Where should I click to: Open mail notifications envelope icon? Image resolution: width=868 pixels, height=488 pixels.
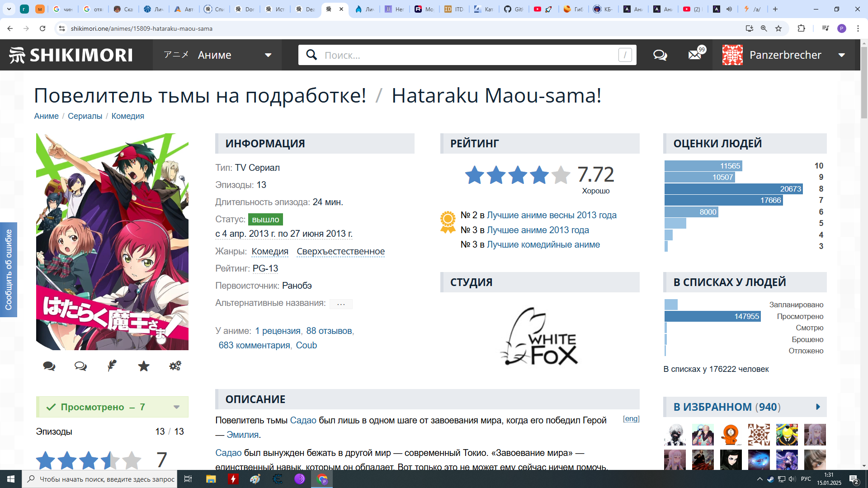pyautogui.click(x=695, y=55)
